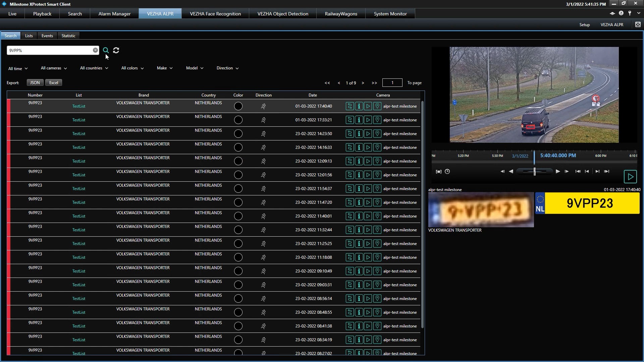Show map location for 23-02-2022 14:23:50 record

pos(377,134)
